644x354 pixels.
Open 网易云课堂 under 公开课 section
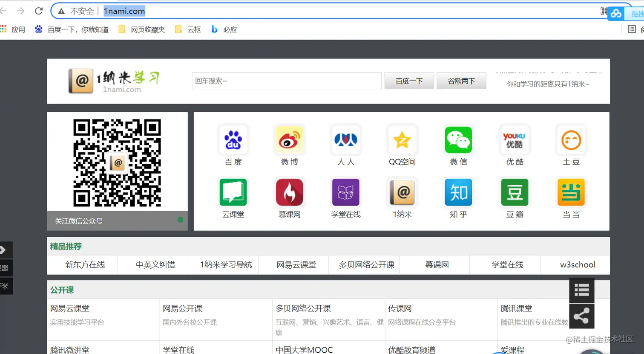point(70,308)
